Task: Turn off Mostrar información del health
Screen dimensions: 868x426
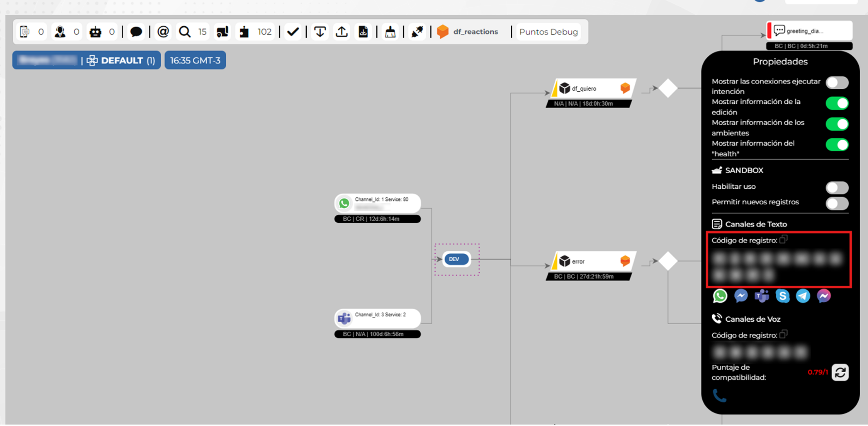Action: coord(837,145)
